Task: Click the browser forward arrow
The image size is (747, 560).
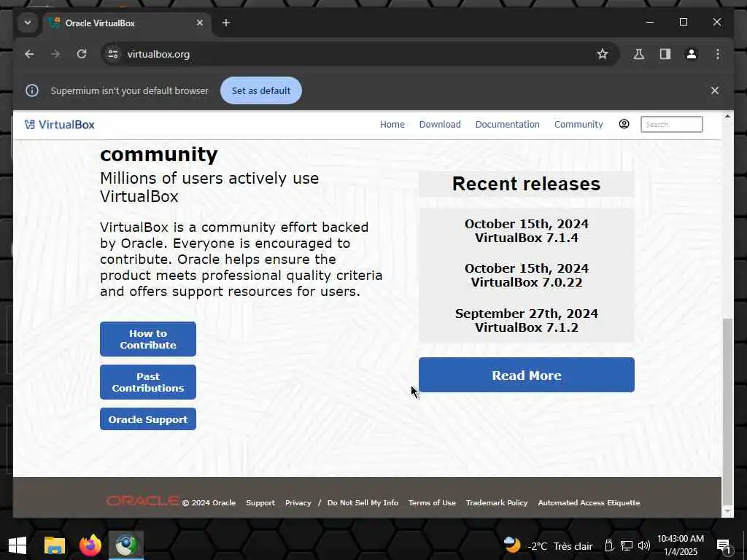Action: (55, 54)
